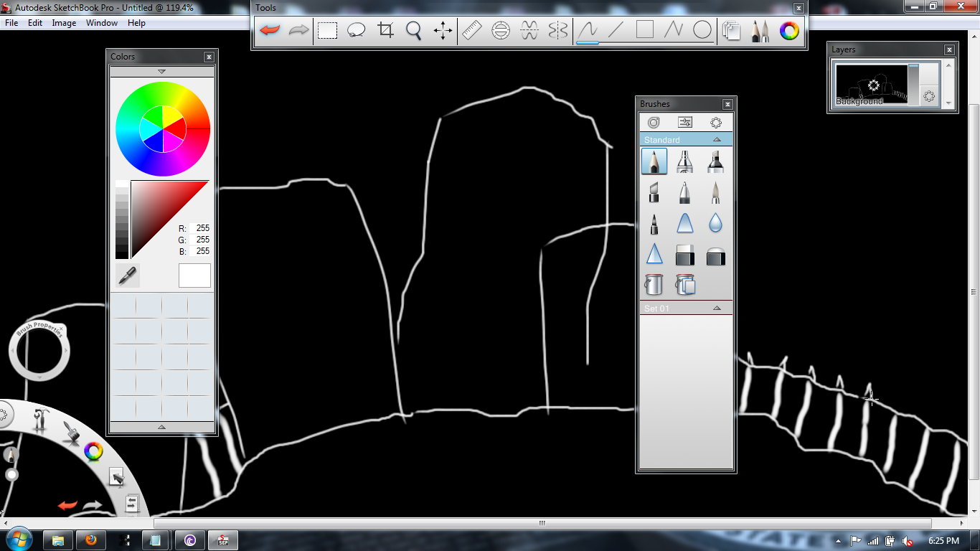Open the lagoon brush menu

71,430
